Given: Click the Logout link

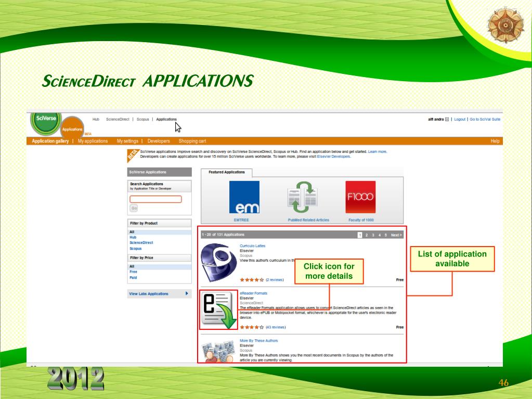Looking at the screenshot, I should tap(460, 120).
